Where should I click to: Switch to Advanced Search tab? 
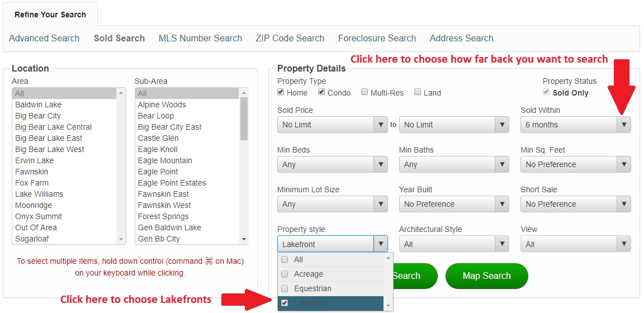tap(44, 39)
